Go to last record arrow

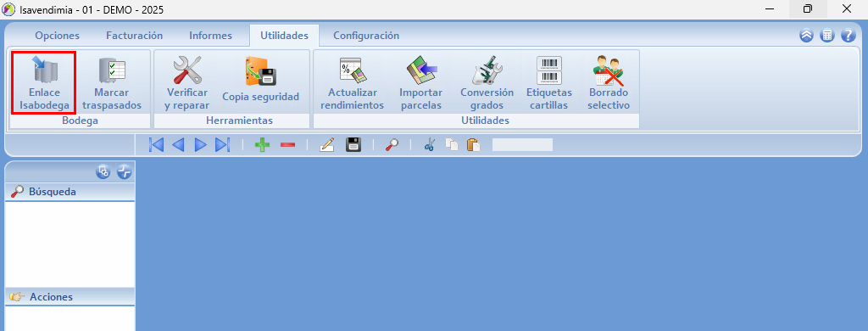[x=222, y=145]
